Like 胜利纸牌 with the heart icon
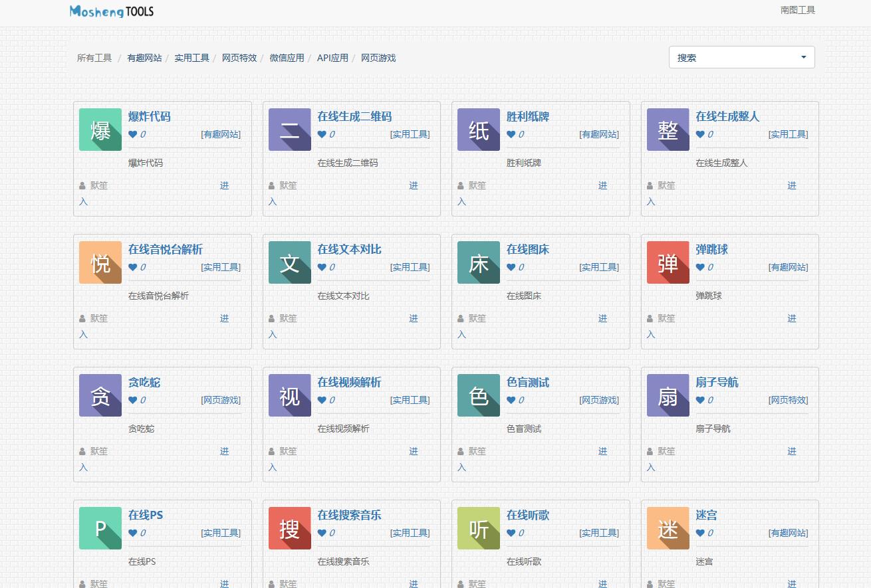This screenshot has width=871, height=588. pyautogui.click(x=511, y=134)
